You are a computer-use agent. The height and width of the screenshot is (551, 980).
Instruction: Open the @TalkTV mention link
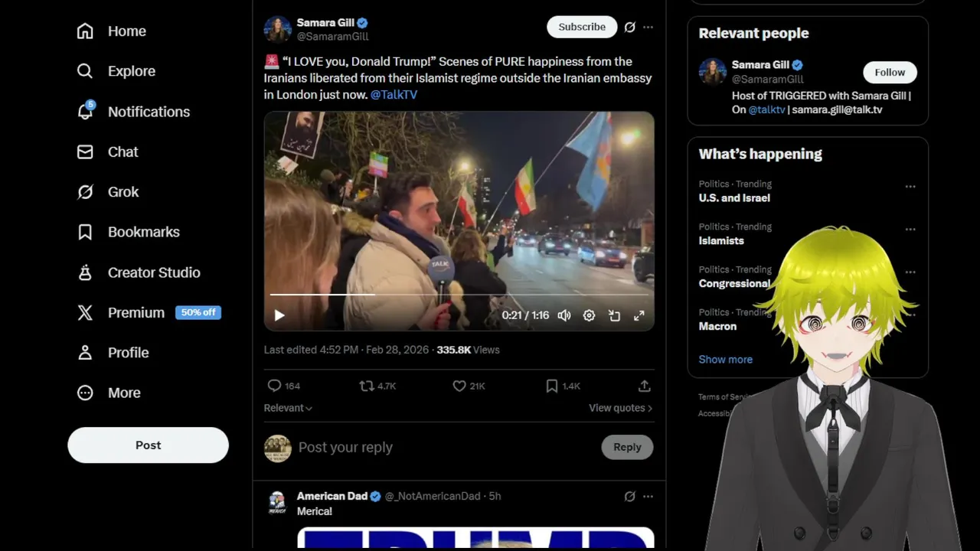point(394,94)
